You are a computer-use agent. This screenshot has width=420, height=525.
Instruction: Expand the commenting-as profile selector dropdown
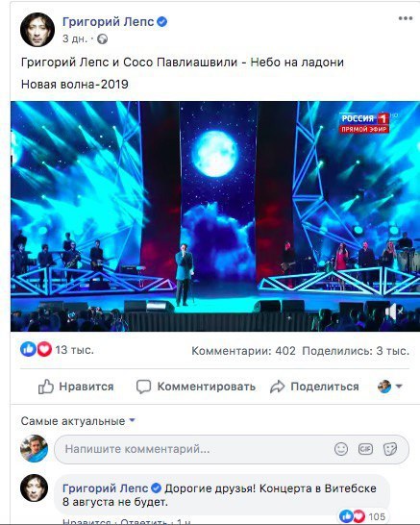pos(389,387)
